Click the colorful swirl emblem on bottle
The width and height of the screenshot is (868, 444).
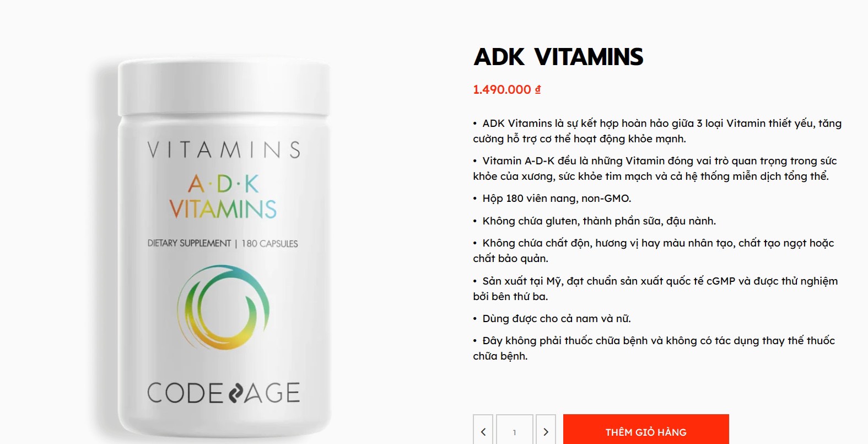pos(223,307)
